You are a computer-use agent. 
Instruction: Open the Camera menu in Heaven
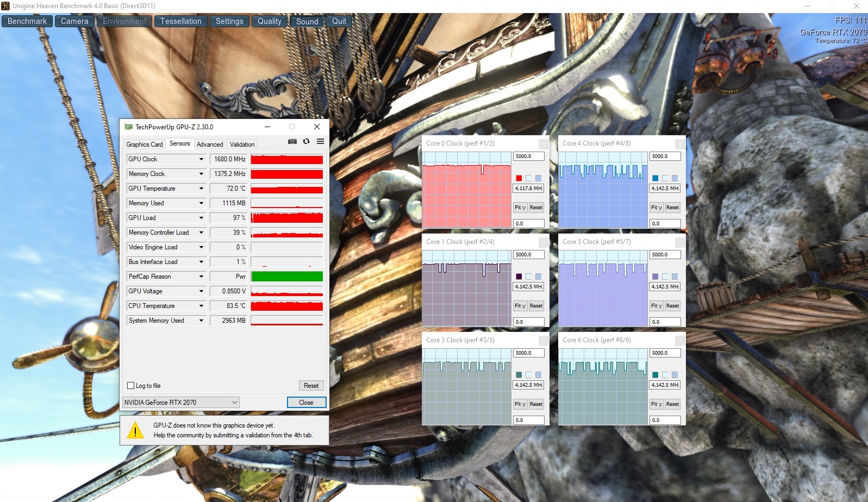point(74,21)
